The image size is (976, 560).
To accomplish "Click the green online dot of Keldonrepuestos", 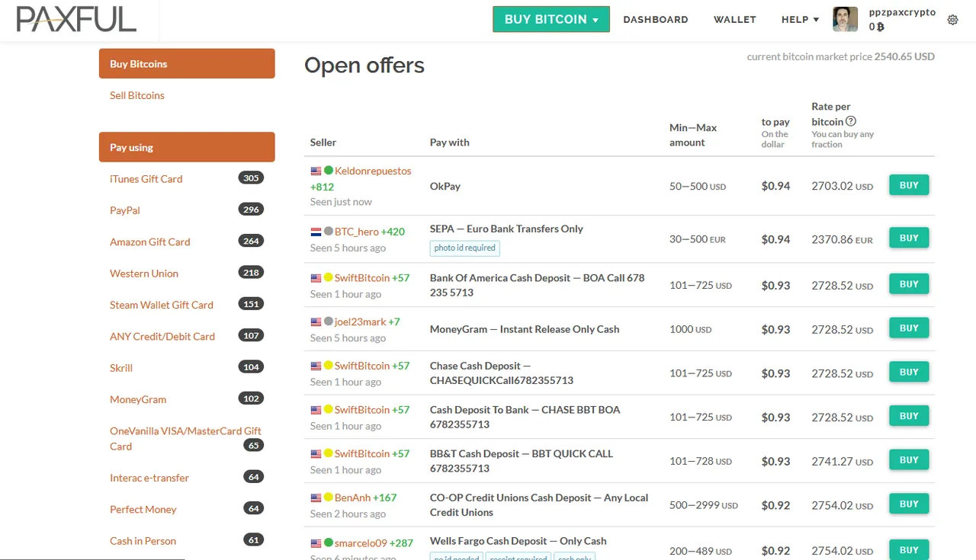I will tap(329, 171).
